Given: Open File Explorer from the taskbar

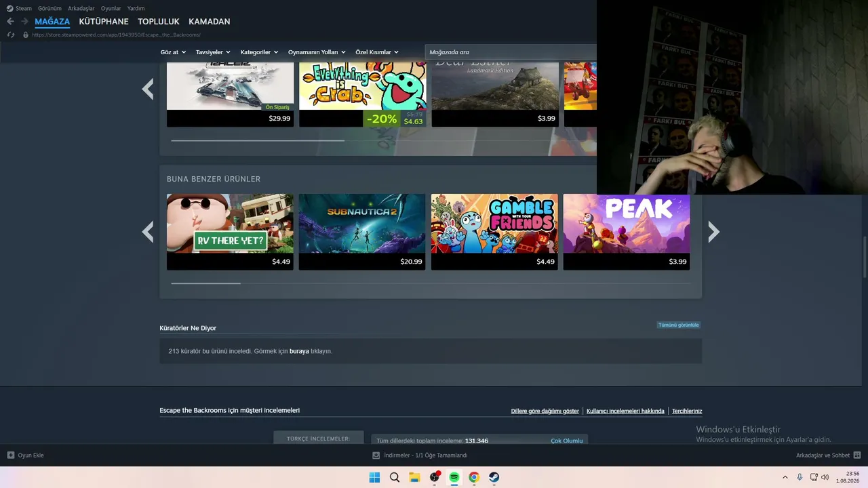Looking at the screenshot, I should (x=414, y=477).
